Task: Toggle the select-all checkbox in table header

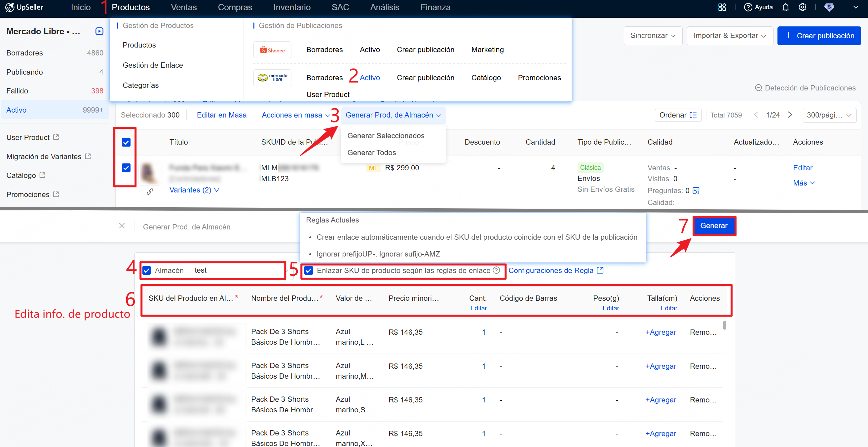Action: [126, 142]
